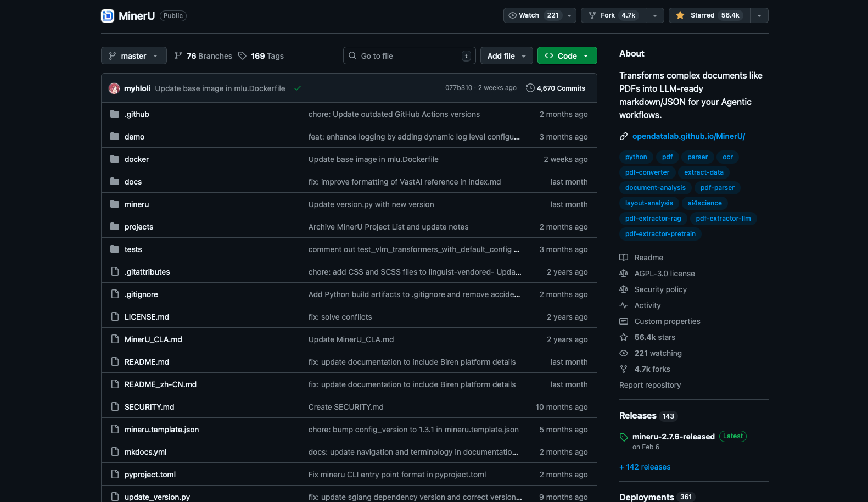The height and width of the screenshot is (502, 868).
Task: Click the history clock icon by 4,670 Commits
Action: click(x=530, y=88)
